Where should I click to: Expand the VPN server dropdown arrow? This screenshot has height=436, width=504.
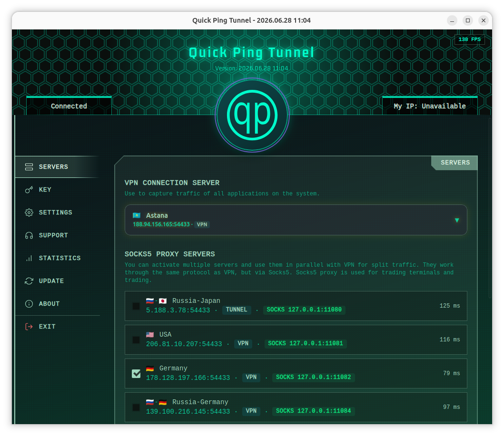[457, 220]
